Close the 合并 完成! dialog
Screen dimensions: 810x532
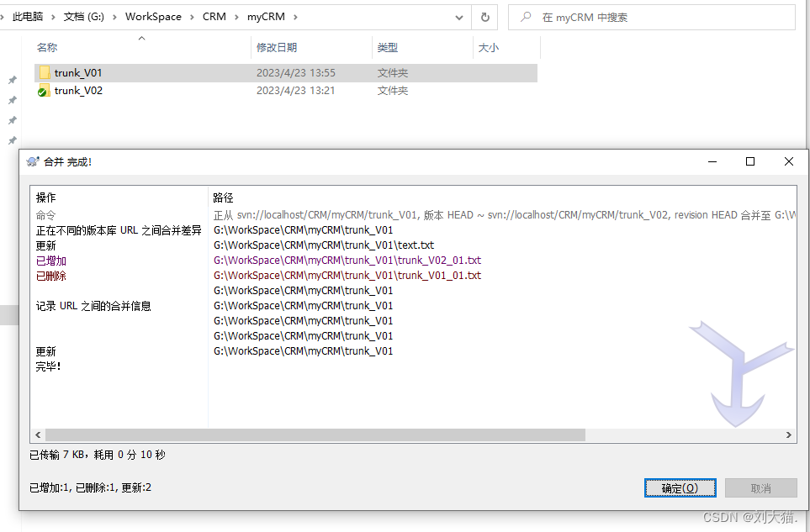click(789, 161)
